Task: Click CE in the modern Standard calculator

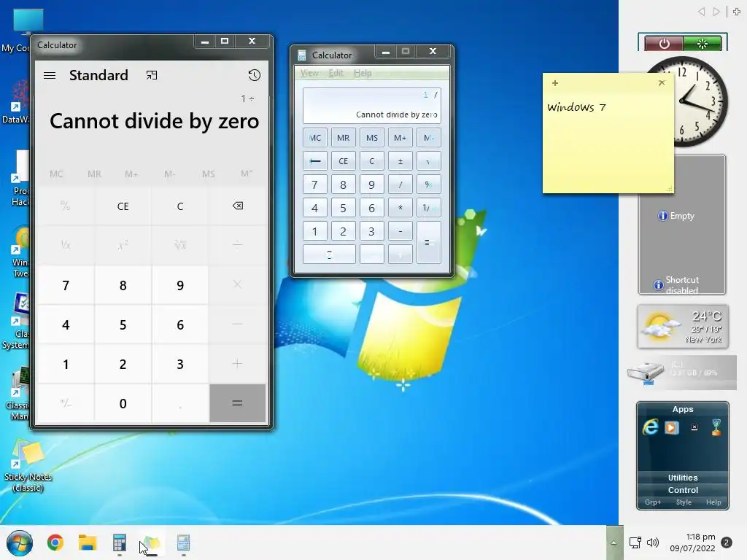Action: 123,206
